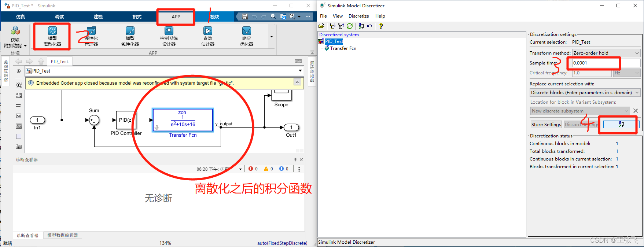Toggle error messages filter in diagnostic viewer

pyautogui.click(x=253, y=169)
